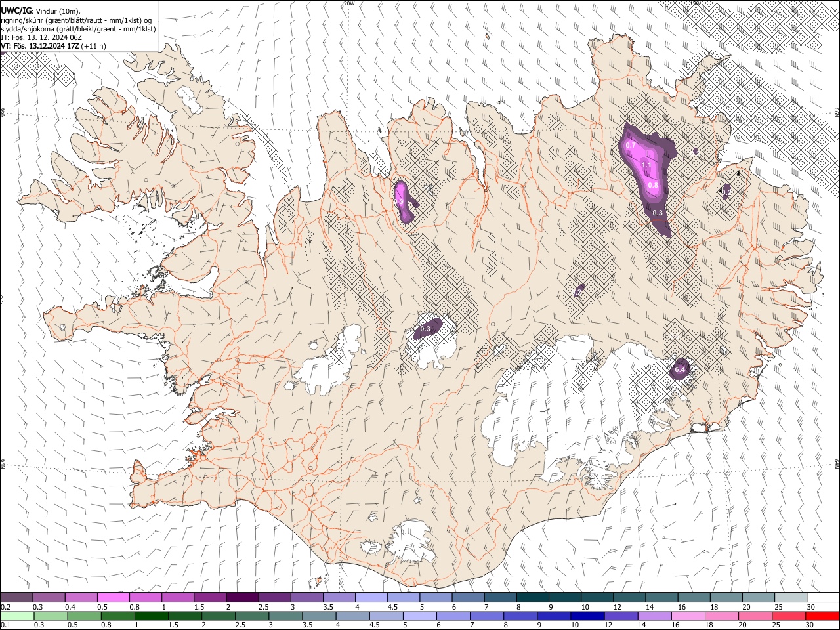Click the bright red swatch labeled 30

coord(822,616)
